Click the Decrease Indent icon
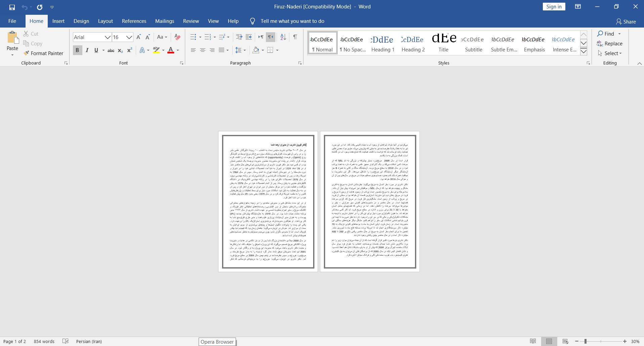 click(x=239, y=37)
